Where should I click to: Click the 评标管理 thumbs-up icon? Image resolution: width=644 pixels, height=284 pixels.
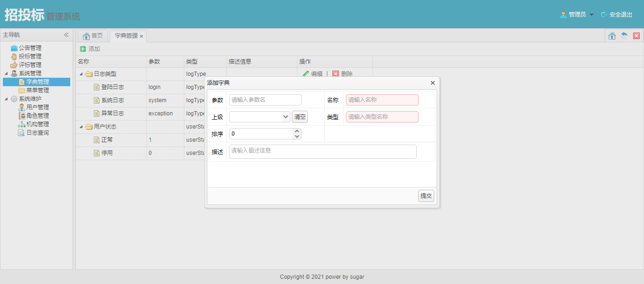(14, 65)
